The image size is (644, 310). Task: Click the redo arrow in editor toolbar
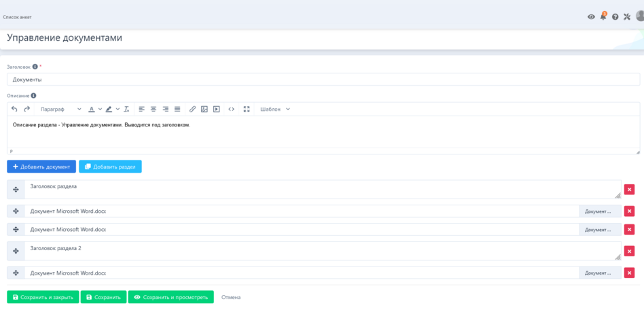[x=27, y=109]
